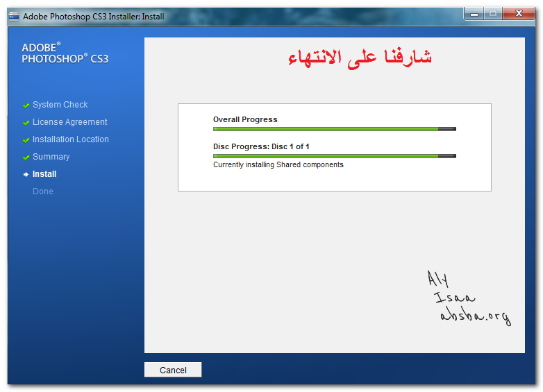
Task: Click the 'Currently installing Shared components' status text
Action: point(278,165)
